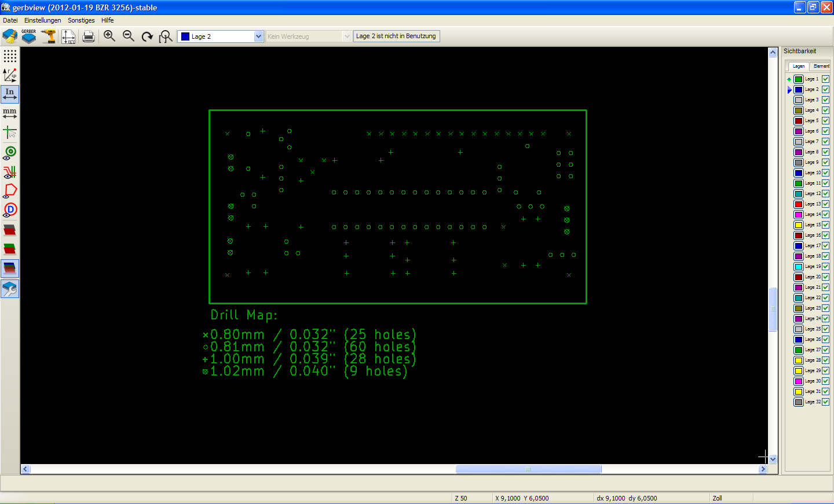
Task: Click the load Gerber file icon
Action: tap(29, 36)
